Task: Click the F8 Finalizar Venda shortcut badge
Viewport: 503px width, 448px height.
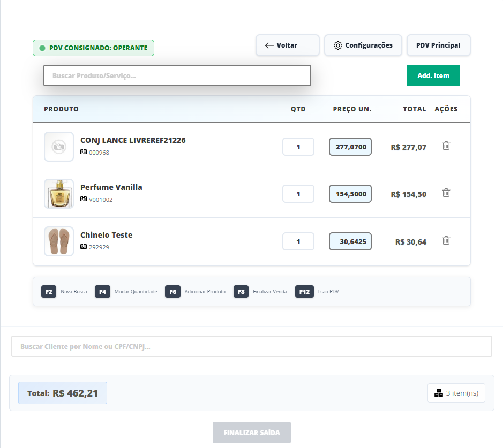Action: 241,292
